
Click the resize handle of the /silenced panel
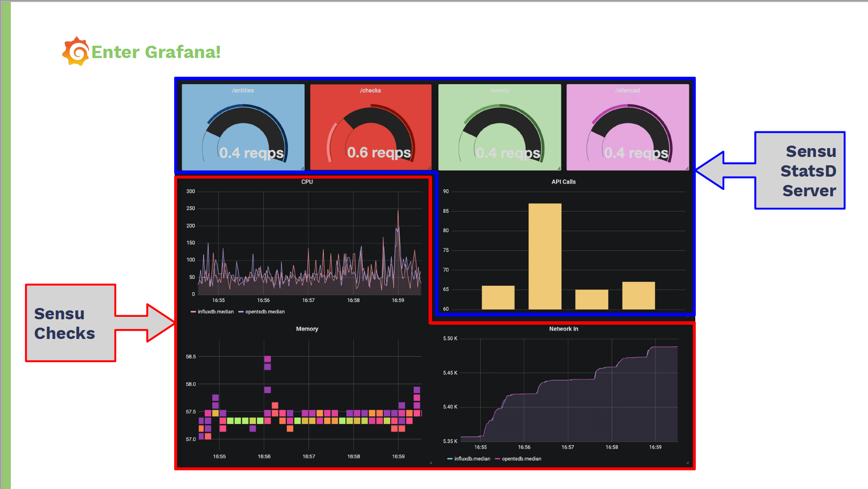[687, 168]
